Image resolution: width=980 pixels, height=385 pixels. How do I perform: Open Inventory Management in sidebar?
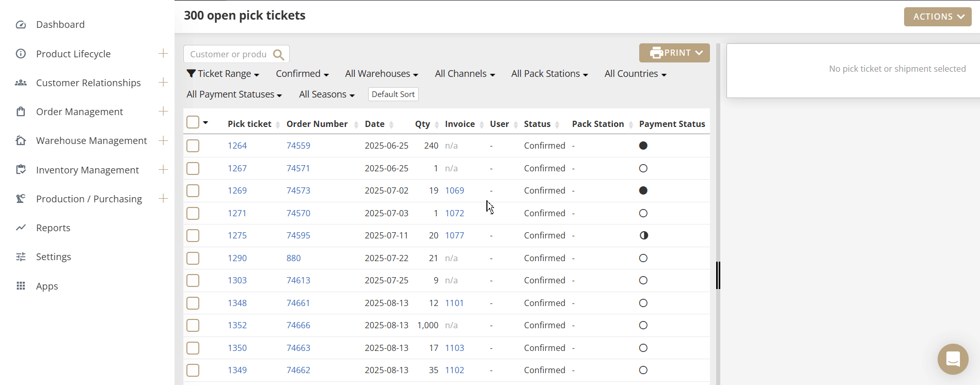click(x=87, y=170)
